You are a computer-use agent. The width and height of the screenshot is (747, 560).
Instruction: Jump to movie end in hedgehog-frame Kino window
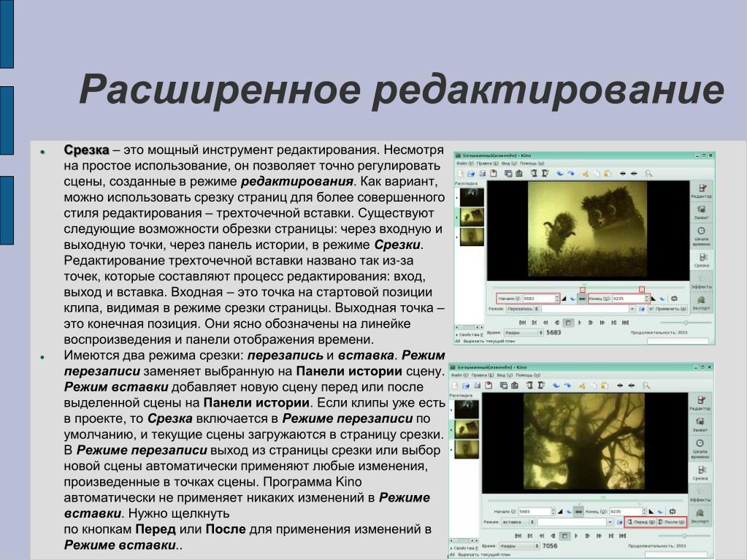625,323
